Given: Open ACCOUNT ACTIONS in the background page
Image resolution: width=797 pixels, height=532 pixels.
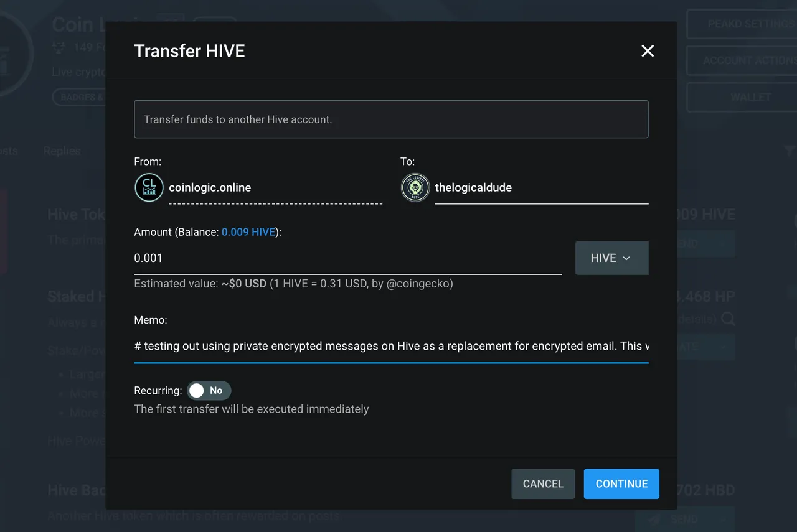Looking at the screenshot, I should click(x=742, y=60).
